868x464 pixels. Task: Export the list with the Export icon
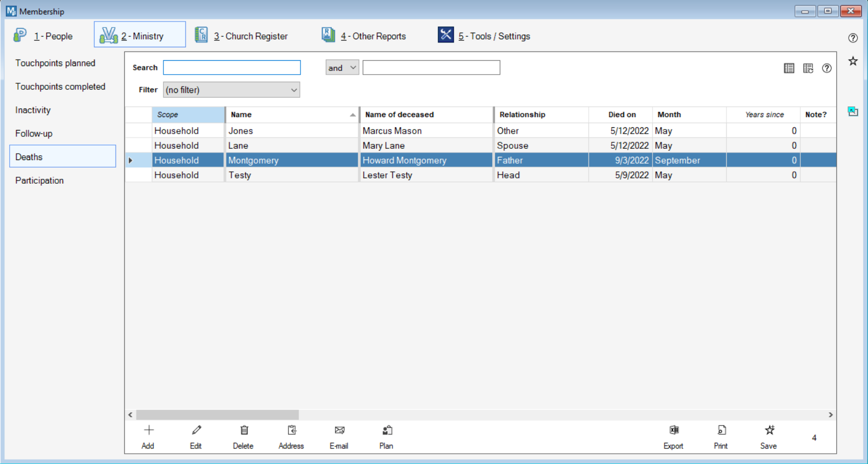(673, 431)
